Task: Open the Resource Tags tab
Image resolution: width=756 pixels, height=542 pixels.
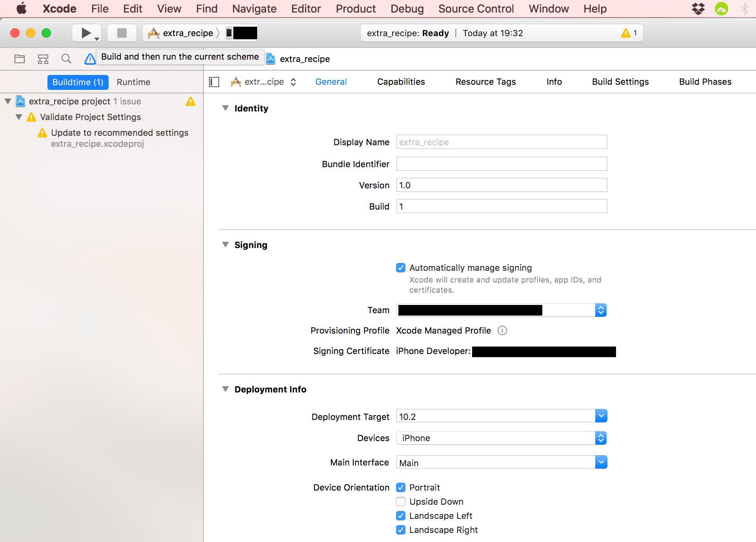Action: 485,82
